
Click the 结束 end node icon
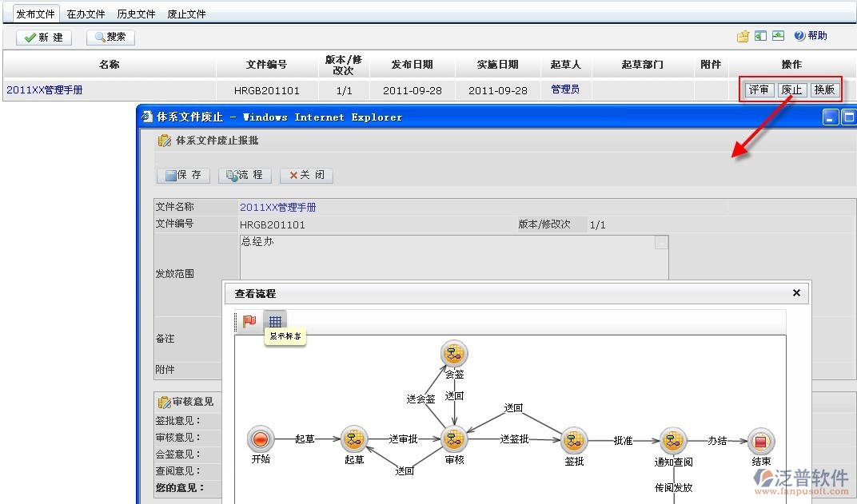coord(760,440)
